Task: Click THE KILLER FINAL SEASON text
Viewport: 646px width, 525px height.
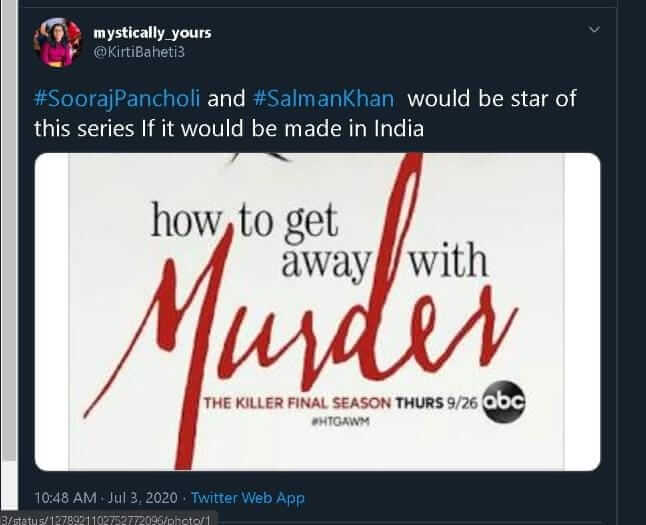Action: point(297,403)
